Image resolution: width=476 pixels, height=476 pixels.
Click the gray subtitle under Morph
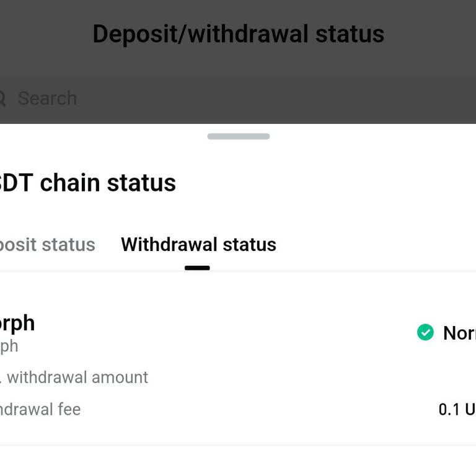pos(9,346)
